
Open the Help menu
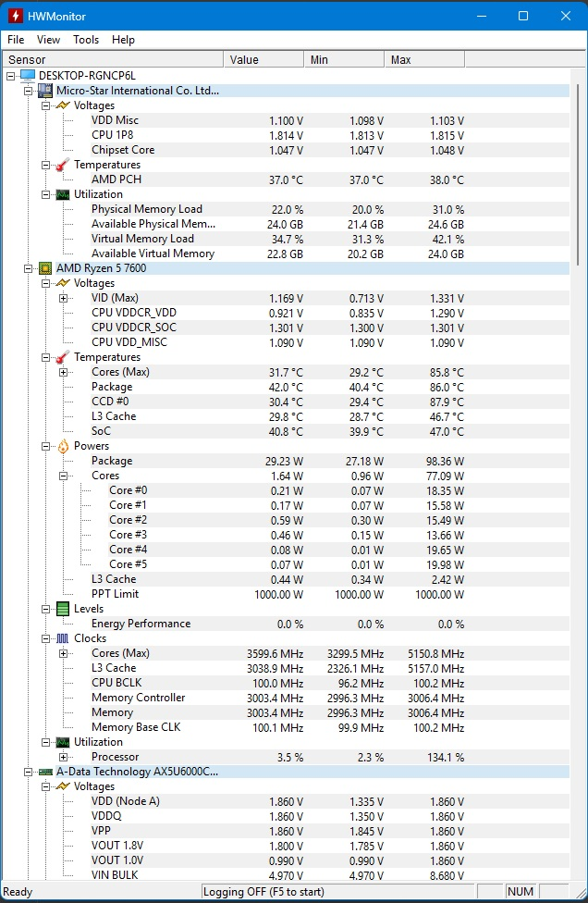pos(123,40)
